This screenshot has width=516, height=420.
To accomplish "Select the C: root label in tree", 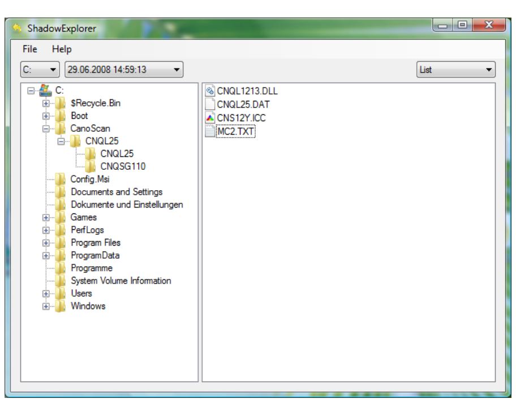I will (x=59, y=90).
